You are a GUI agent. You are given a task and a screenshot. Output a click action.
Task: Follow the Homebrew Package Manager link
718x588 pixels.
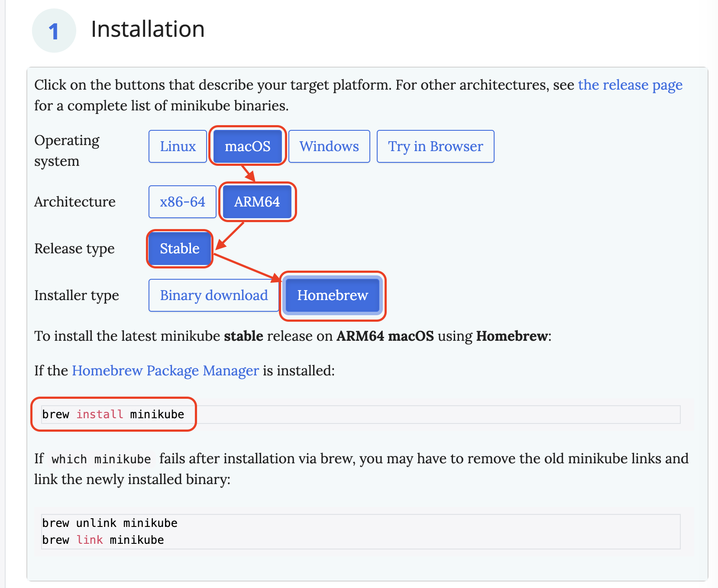(x=165, y=371)
